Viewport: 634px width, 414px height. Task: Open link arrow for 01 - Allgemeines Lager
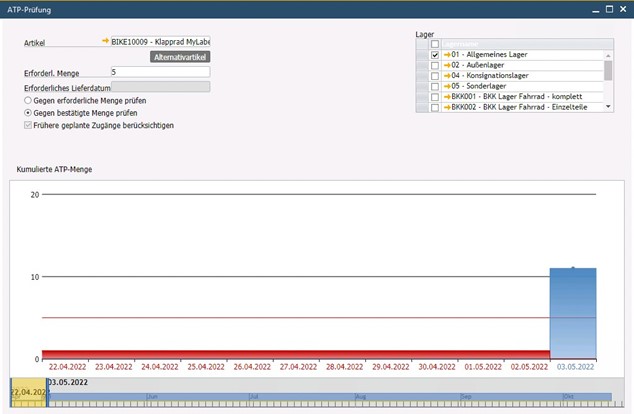click(447, 55)
